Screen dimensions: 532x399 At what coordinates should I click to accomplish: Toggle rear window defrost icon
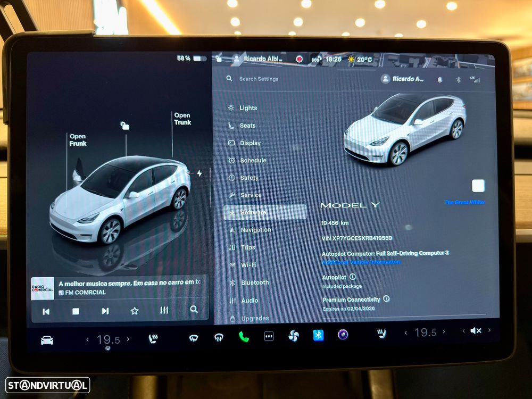[x=219, y=337]
